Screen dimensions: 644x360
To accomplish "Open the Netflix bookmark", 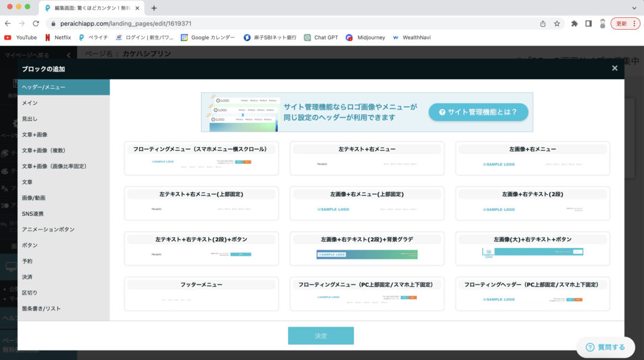I will pos(58,38).
